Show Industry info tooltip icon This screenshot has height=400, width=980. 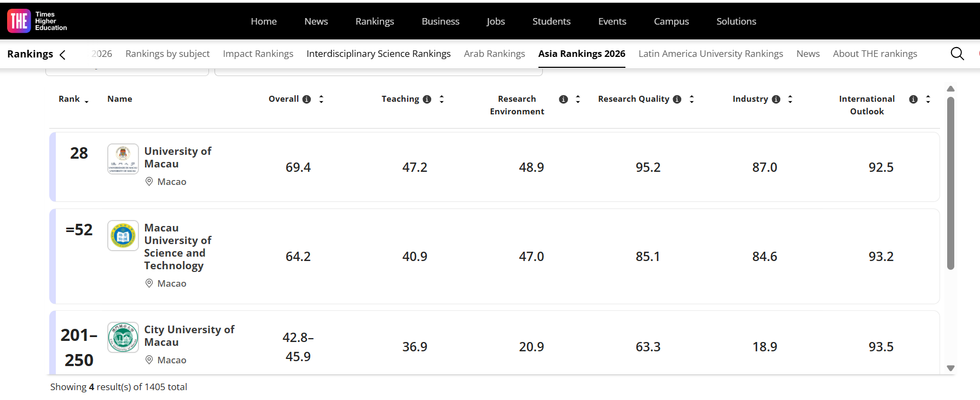(776, 99)
